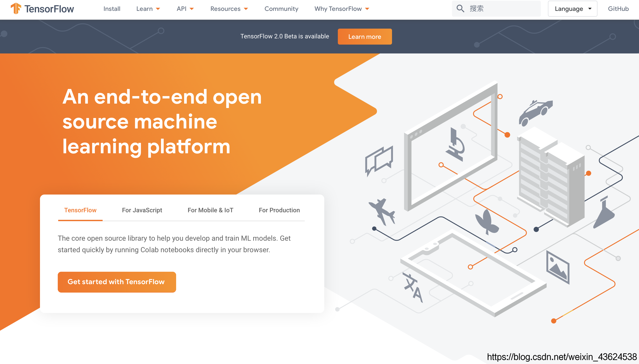Open the Language selector dropdown

572,9
